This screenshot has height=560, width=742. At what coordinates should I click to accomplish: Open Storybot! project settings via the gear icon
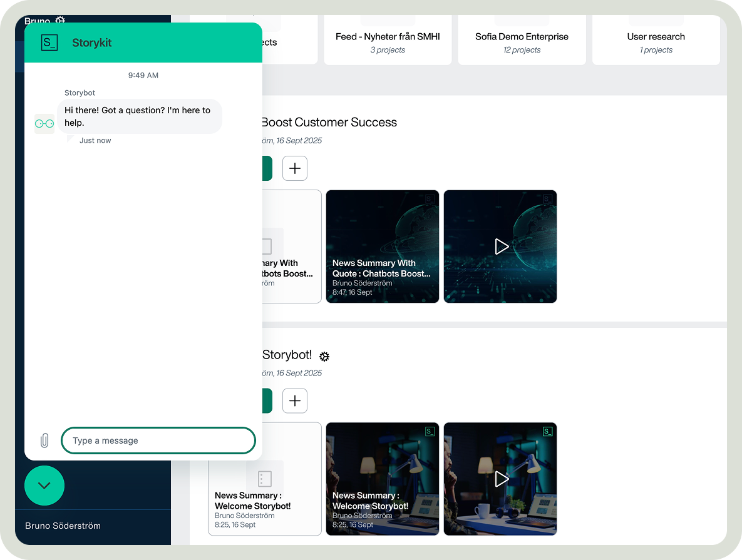coord(324,356)
